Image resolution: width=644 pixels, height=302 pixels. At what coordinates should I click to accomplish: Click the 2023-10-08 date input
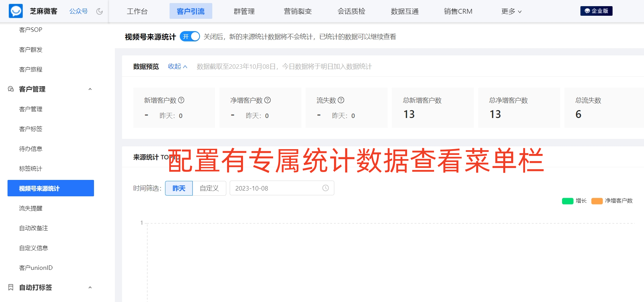(x=282, y=188)
